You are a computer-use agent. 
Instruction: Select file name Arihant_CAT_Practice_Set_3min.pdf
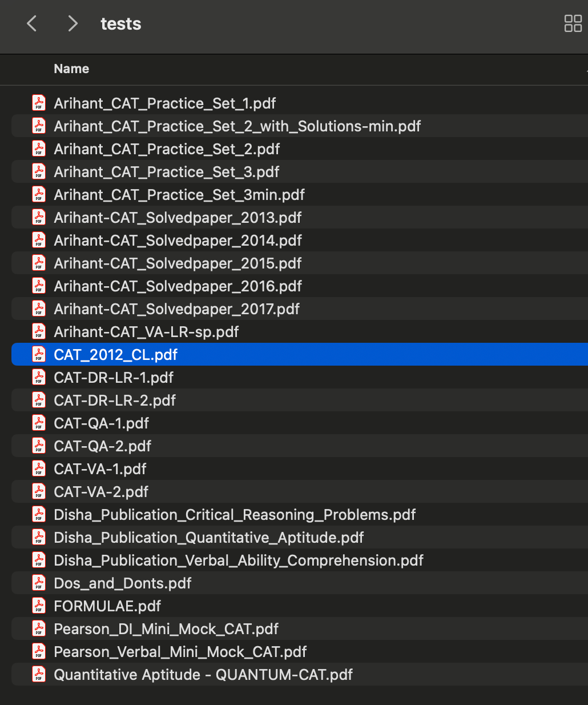[179, 195]
